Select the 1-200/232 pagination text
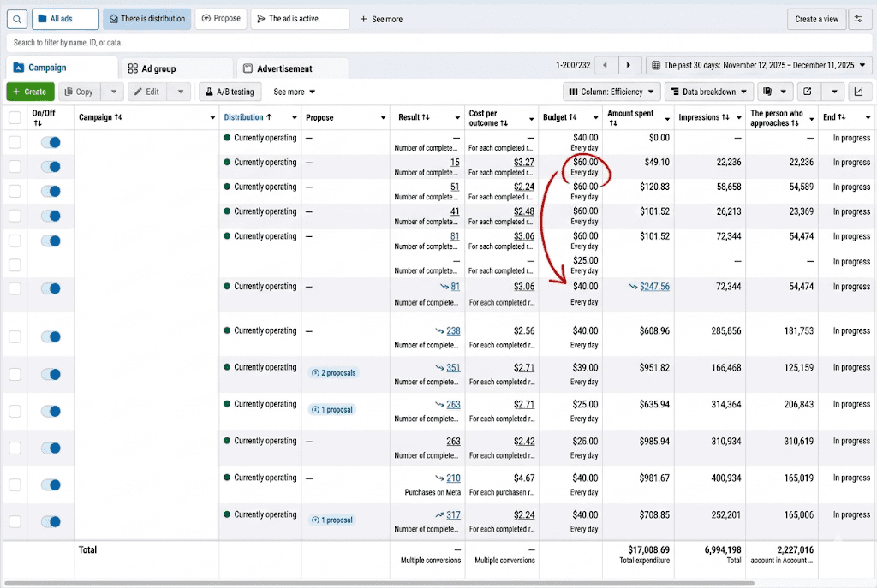 pyautogui.click(x=573, y=65)
